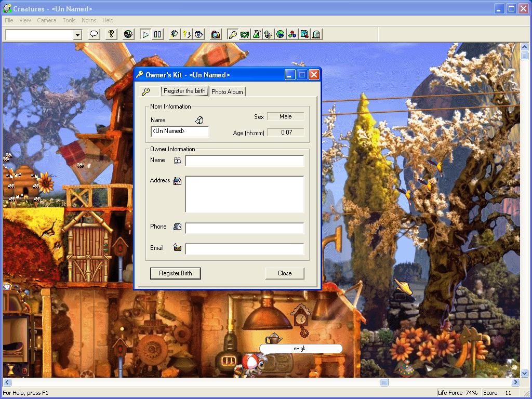532x399 pixels.
Task: Click inside the toolbar combo box field
Action: pos(40,35)
